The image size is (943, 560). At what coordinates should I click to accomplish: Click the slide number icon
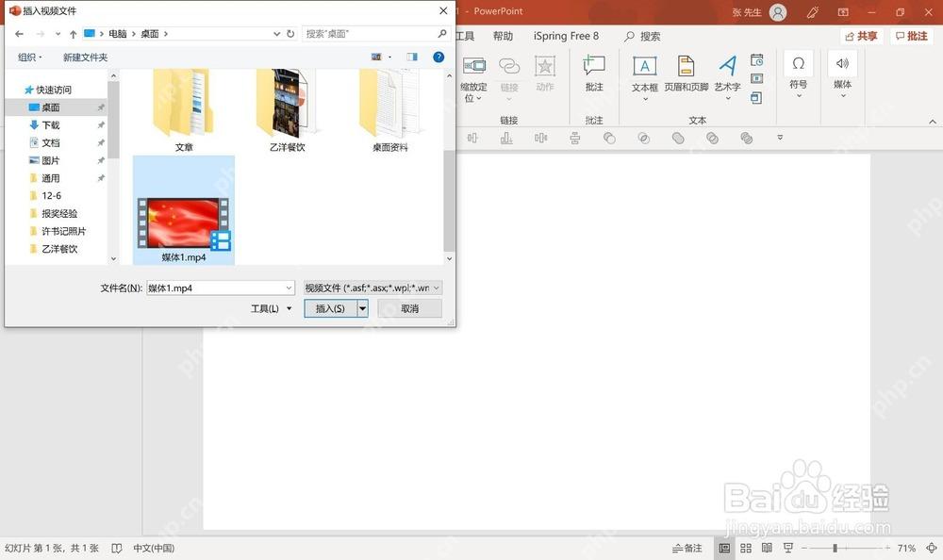756,79
